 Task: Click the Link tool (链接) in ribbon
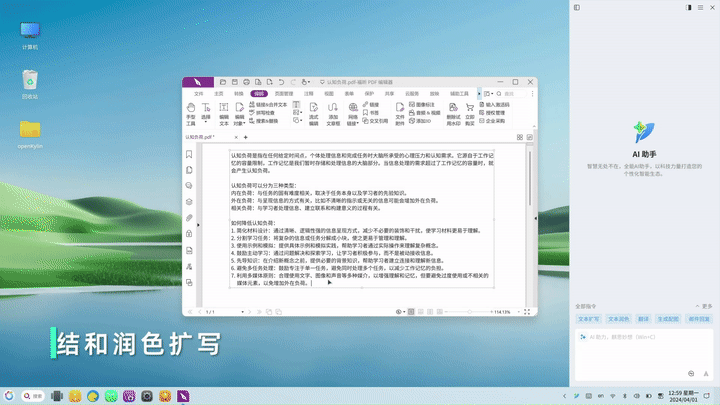[371, 105]
